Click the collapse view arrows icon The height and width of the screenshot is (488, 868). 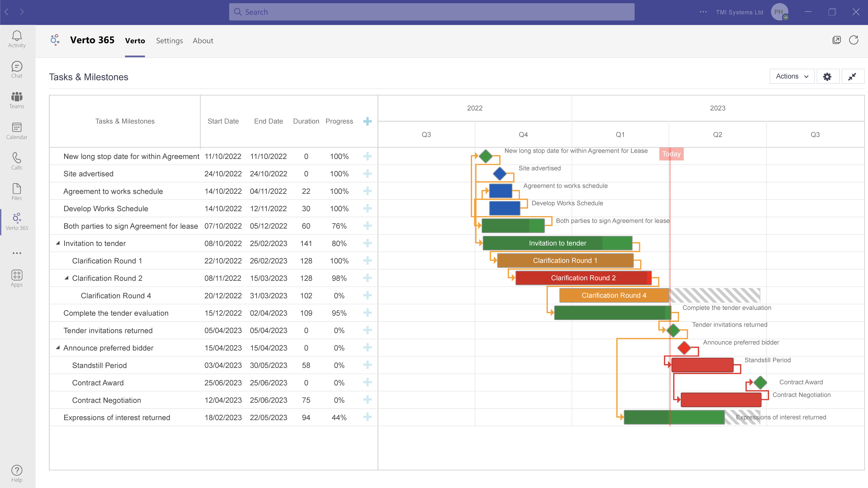coord(852,76)
